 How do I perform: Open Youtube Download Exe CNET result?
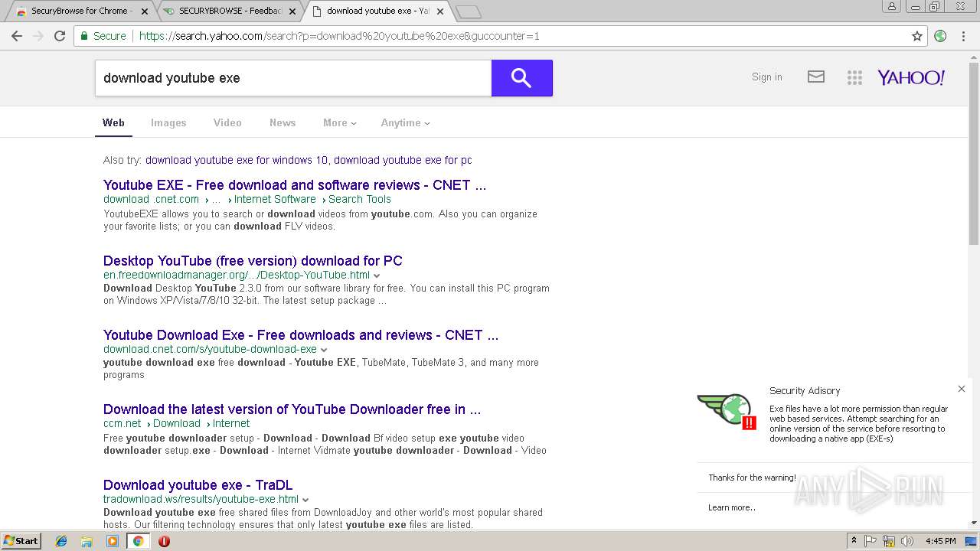[x=301, y=335]
